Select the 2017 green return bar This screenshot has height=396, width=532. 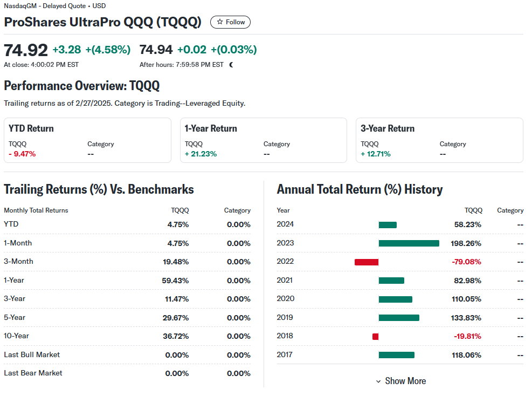coord(396,355)
